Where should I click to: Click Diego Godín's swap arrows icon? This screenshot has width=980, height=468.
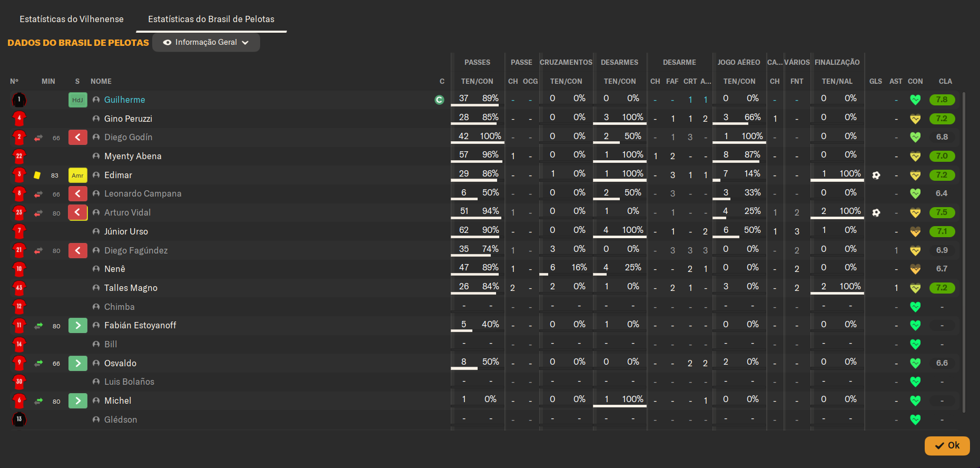(38, 138)
